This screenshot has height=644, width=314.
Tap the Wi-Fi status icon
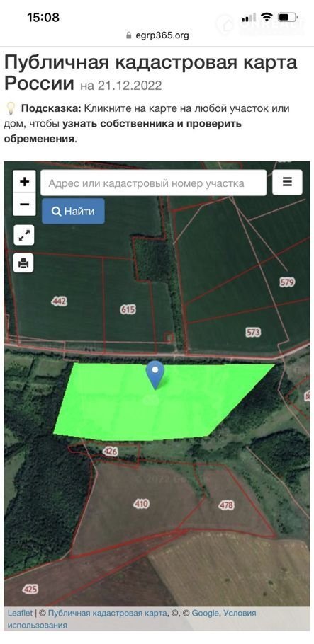267,17
